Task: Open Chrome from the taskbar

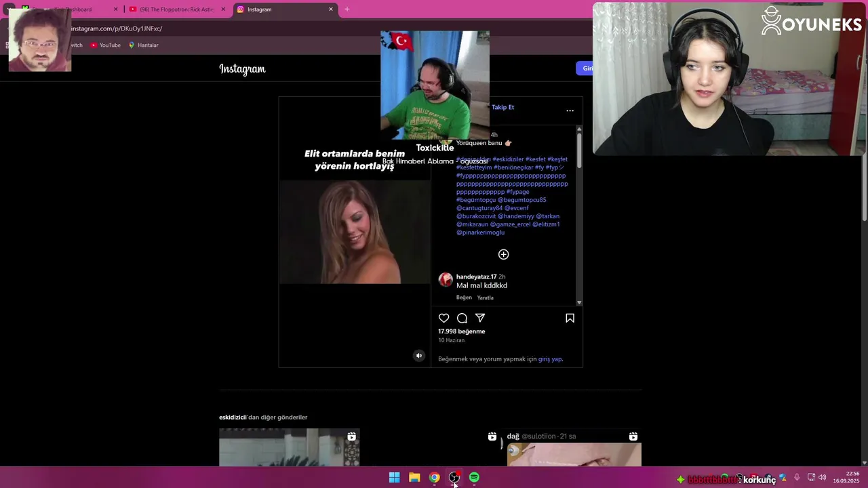Action: click(434, 478)
